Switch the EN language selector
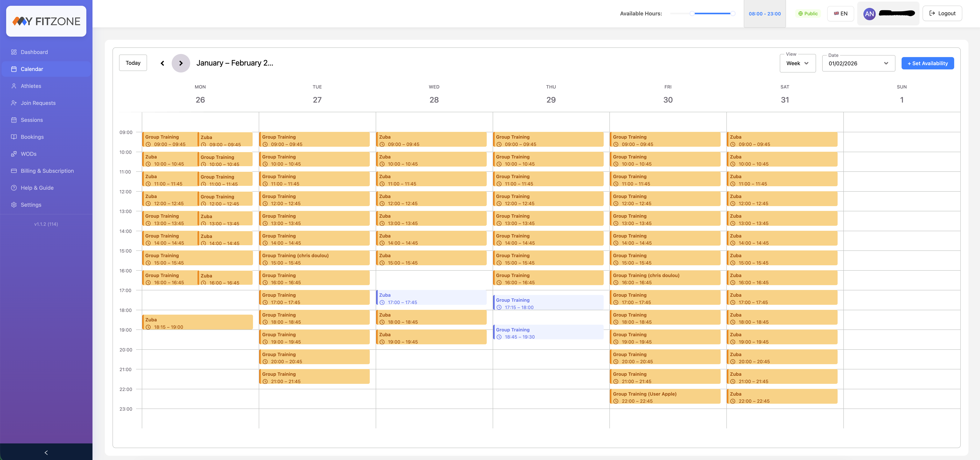Image resolution: width=980 pixels, height=460 pixels. coord(841,13)
